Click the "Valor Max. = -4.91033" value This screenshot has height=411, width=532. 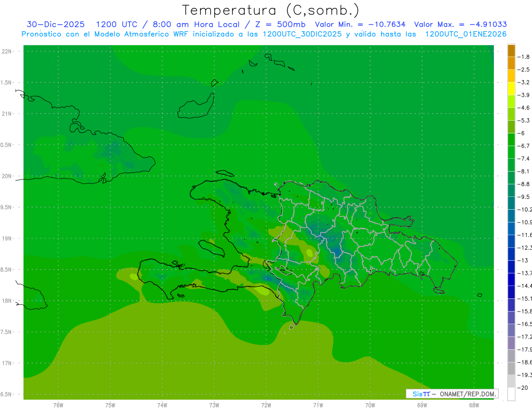[x=460, y=24]
